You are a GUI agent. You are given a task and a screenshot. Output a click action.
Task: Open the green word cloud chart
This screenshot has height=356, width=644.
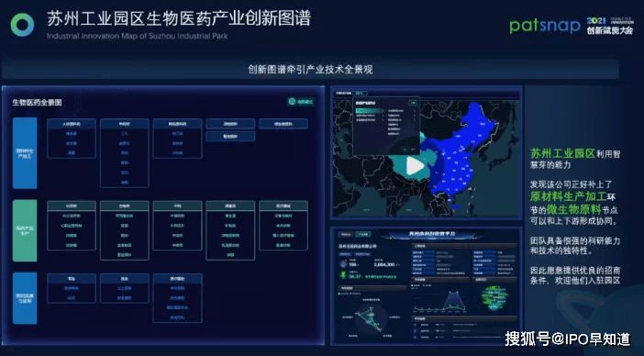(494, 298)
